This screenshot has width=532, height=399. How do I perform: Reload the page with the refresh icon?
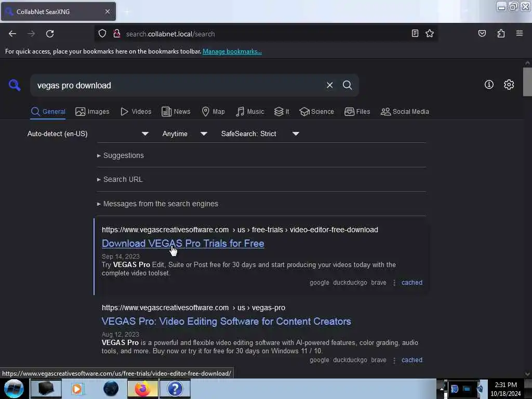coord(50,34)
